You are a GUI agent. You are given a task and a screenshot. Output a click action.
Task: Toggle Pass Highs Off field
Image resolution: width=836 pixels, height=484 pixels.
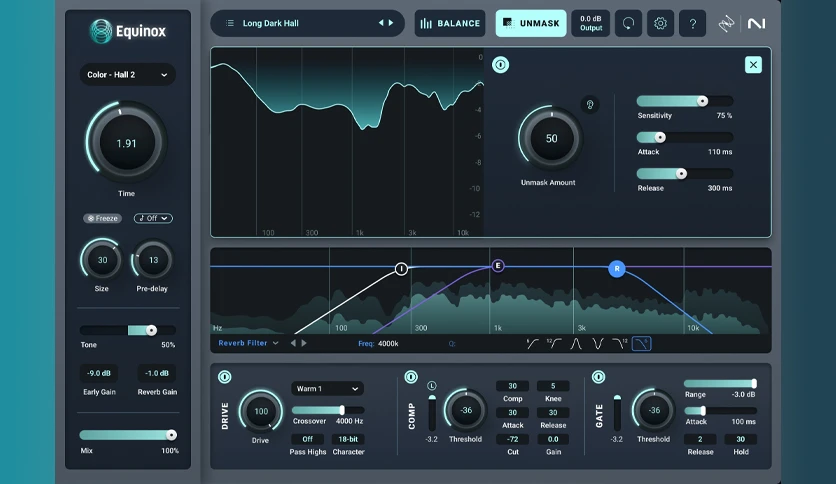[308, 439]
